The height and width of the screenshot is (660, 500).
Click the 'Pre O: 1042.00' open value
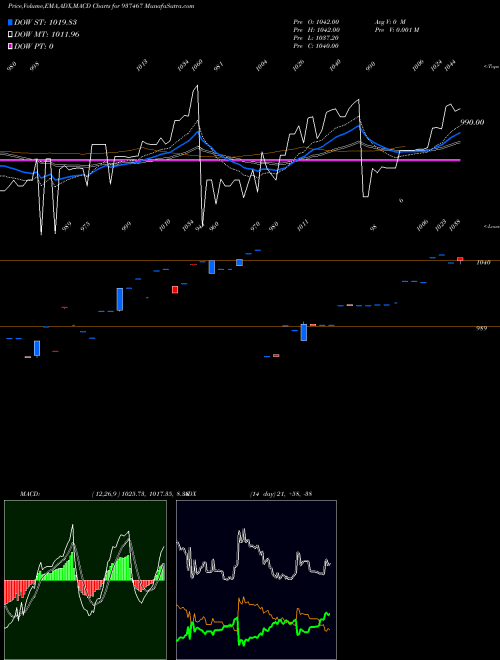tap(316, 22)
